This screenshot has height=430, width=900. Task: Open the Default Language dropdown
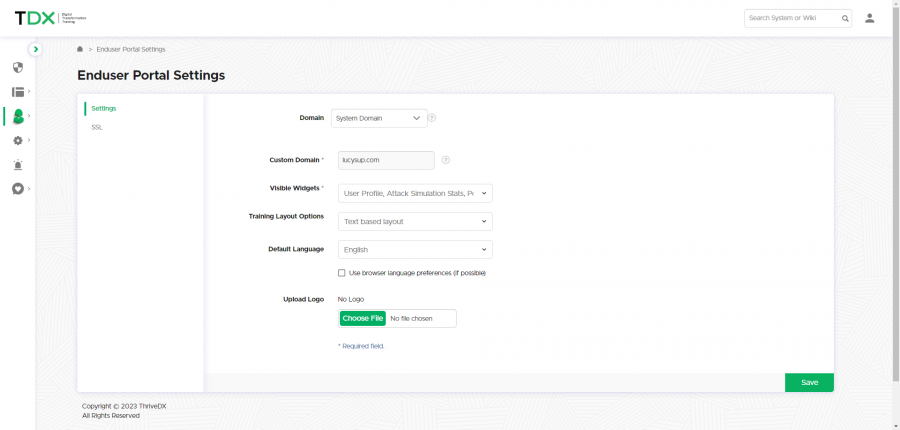tap(415, 250)
